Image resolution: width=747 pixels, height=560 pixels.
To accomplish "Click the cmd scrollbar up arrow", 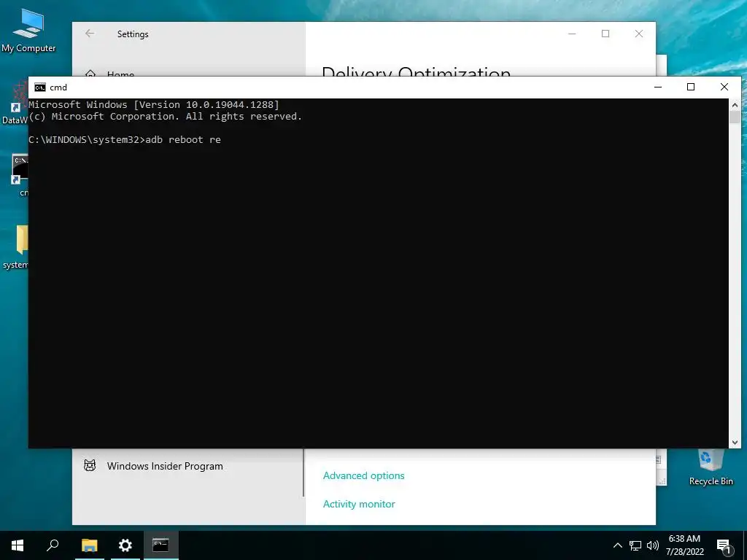I will pyautogui.click(x=735, y=105).
